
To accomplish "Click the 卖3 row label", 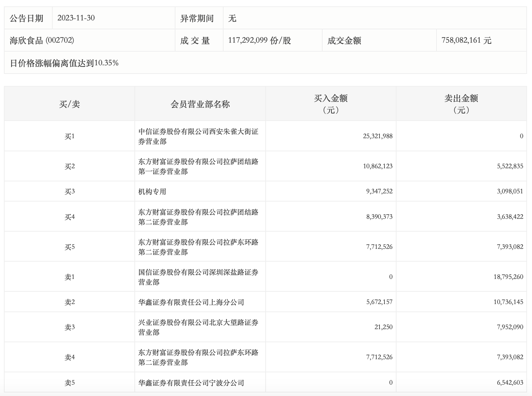I will click(69, 327).
